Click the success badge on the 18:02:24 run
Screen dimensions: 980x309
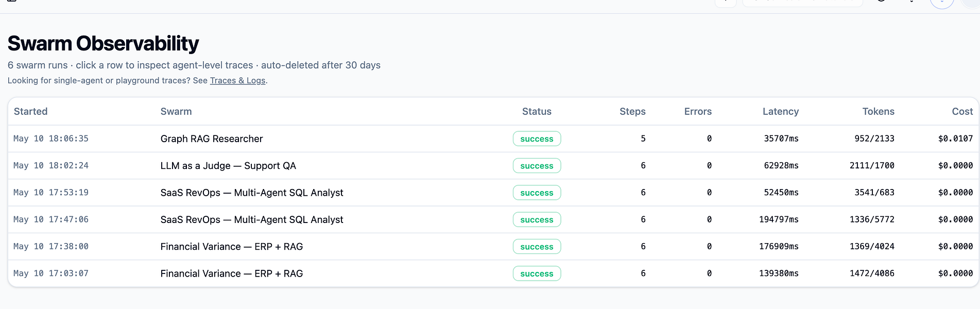coord(537,166)
